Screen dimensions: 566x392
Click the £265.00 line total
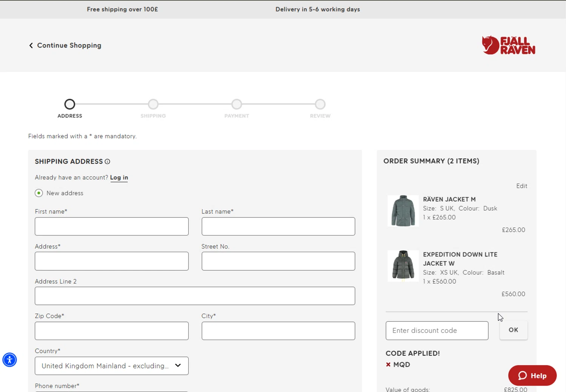pos(514,230)
